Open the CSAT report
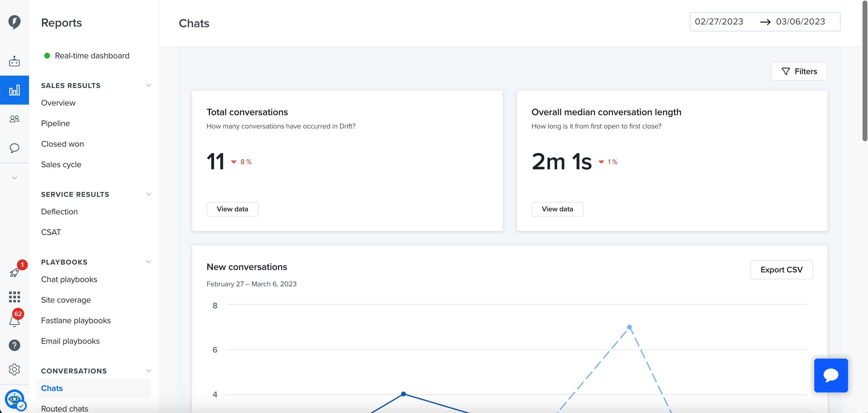Screen dimensions: 868x413 pos(51,232)
